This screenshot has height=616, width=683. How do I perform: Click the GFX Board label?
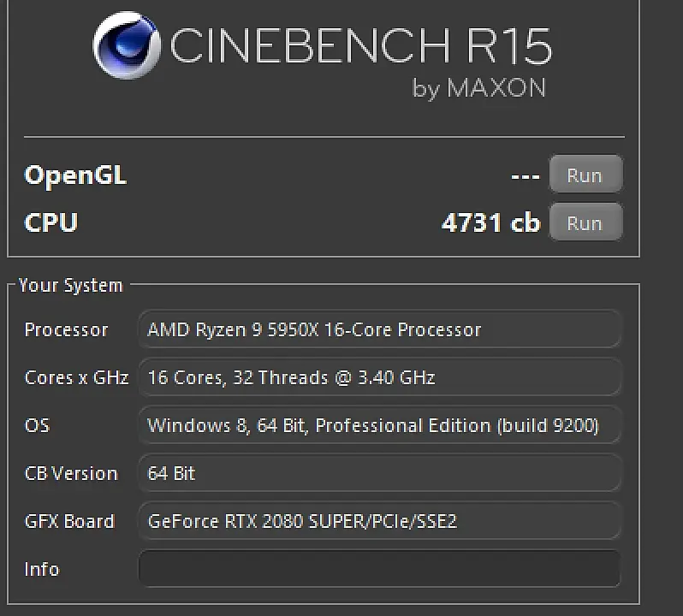point(69,521)
